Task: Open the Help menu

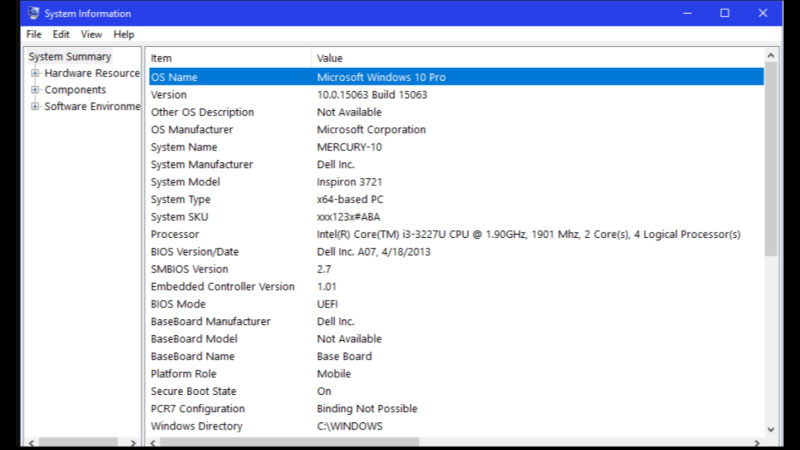Action: tap(123, 34)
